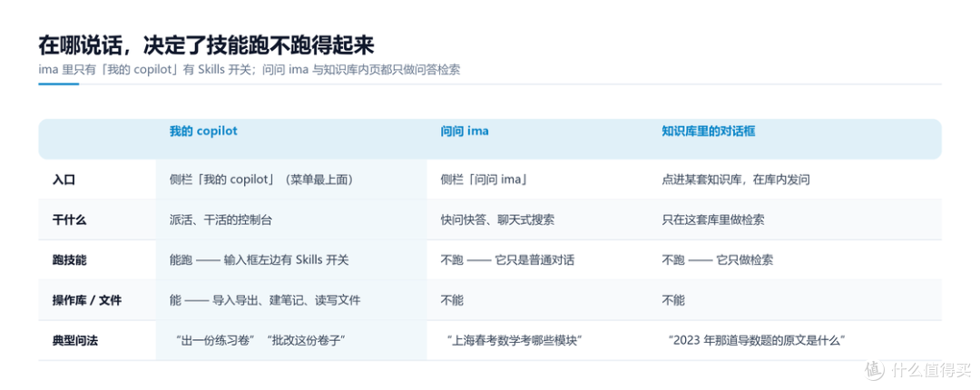Click the subtitle starting with ima 里只有
This screenshot has width=980, height=390.
click(x=249, y=69)
